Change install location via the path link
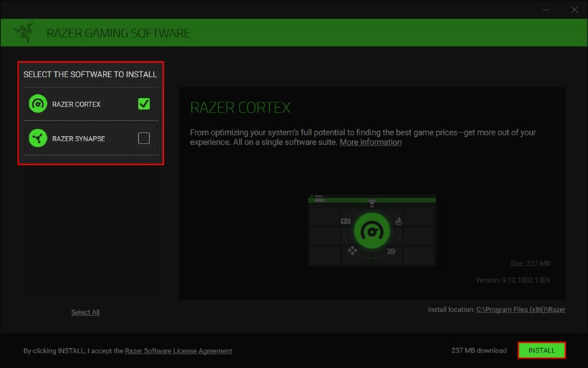This screenshot has width=588, height=368. [x=520, y=310]
